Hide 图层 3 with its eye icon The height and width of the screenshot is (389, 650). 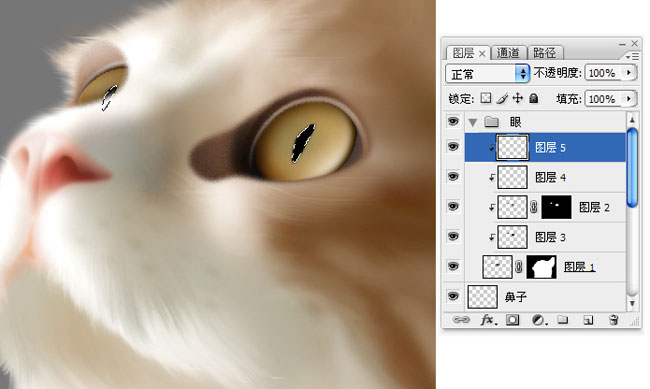tap(453, 236)
